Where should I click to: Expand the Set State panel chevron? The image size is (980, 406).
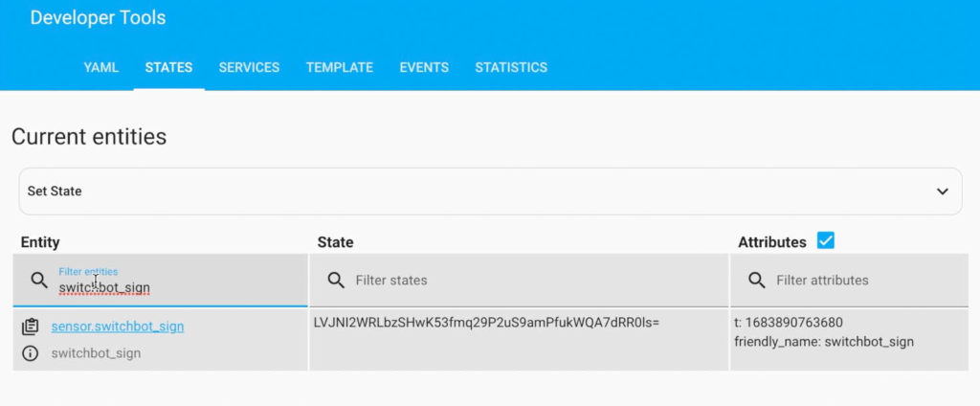click(943, 192)
